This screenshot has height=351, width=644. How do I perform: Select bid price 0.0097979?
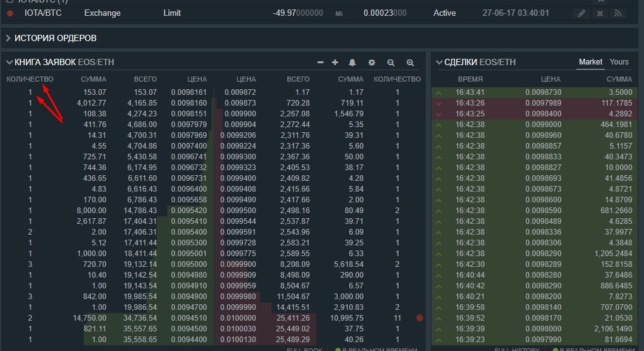tap(189, 125)
